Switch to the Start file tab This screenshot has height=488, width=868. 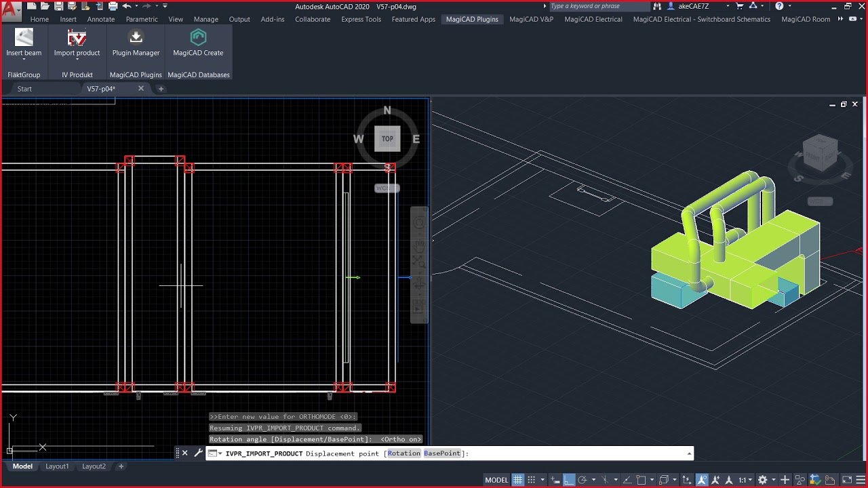24,89
